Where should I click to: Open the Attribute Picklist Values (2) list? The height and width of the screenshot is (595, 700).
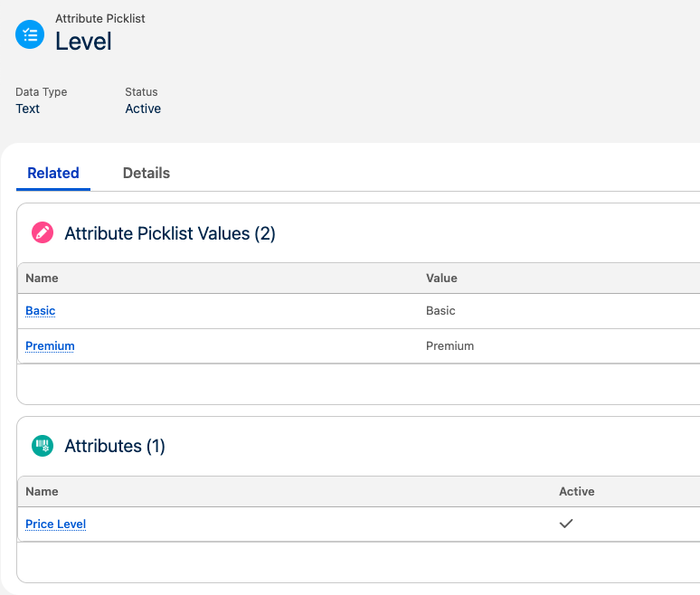tap(170, 233)
